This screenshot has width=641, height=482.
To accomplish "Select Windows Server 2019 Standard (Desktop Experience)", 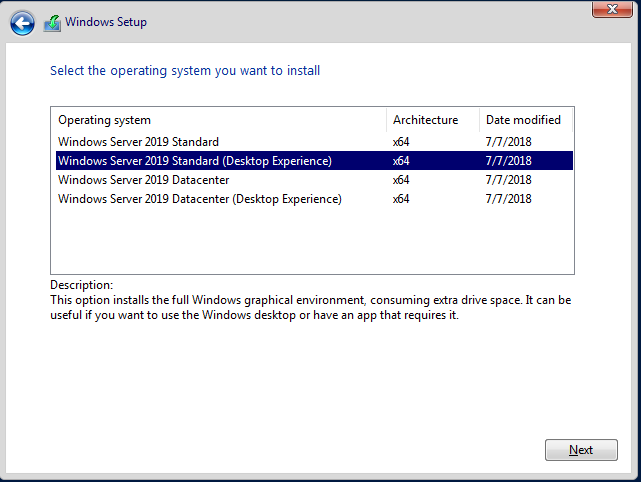I will click(x=194, y=161).
